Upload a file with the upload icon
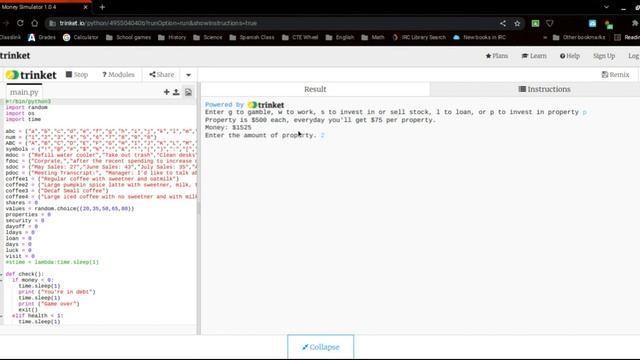The width and height of the screenshot is (640, 360). click(x=176, y=92)
